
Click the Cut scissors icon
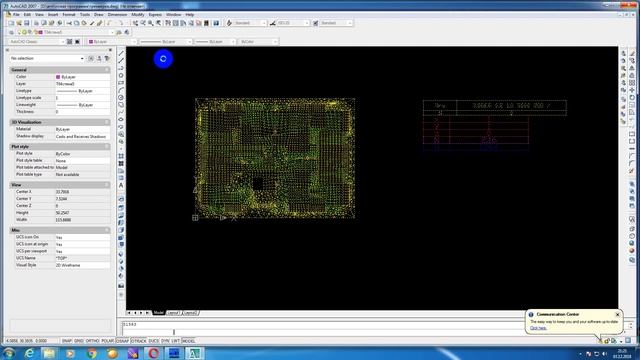pos(69,23)
